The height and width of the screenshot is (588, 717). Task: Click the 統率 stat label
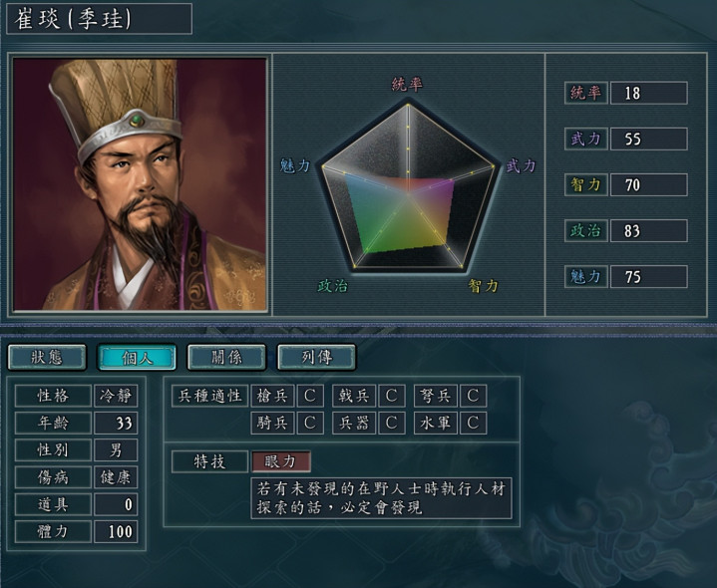pos(585,94)
